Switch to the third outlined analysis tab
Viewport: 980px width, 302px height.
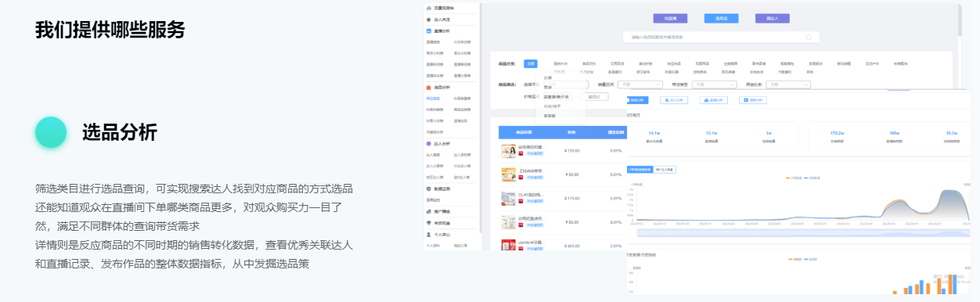713,100
